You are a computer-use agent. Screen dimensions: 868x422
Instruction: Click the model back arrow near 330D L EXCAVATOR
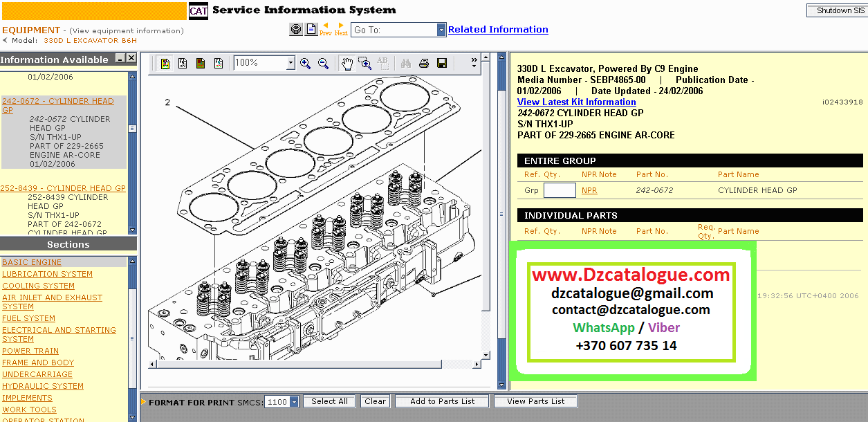click(5, 40)
